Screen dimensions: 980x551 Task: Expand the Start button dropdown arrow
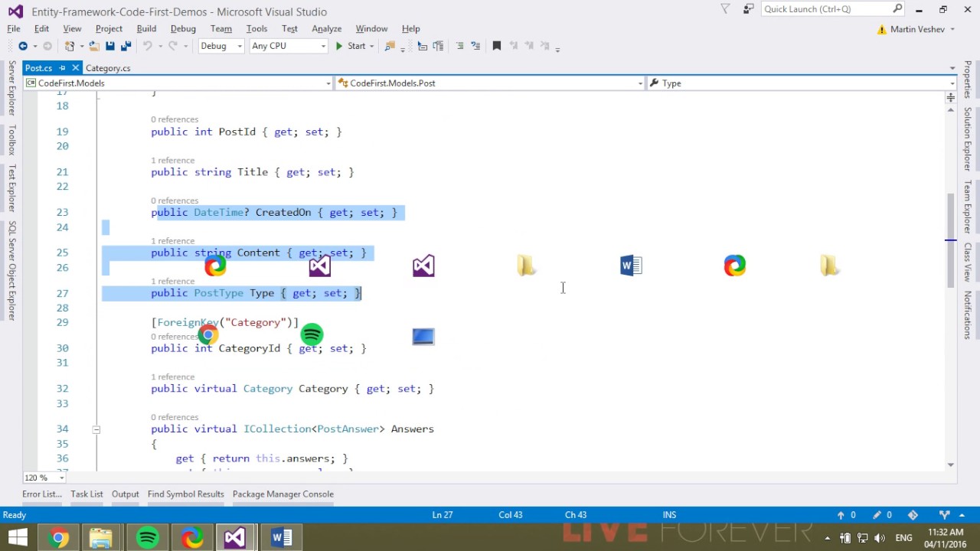[372, 46]
